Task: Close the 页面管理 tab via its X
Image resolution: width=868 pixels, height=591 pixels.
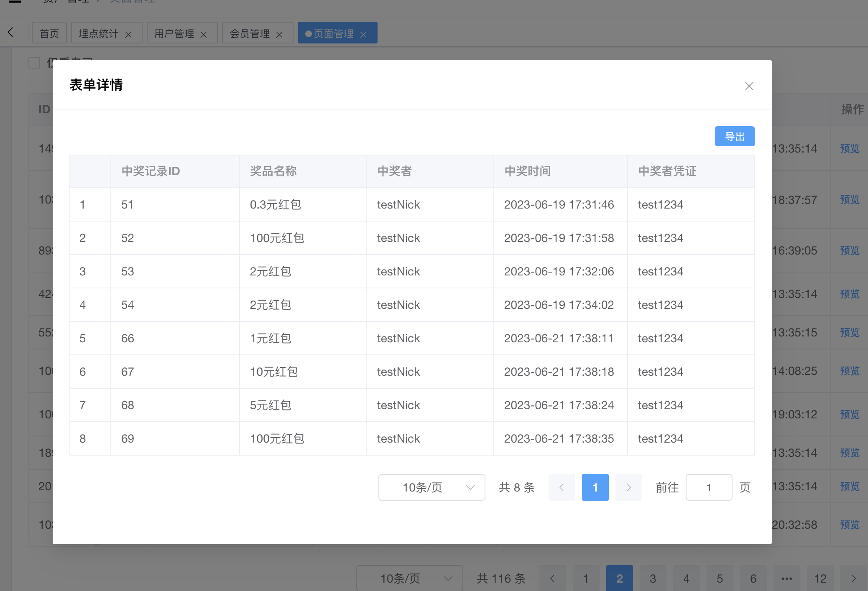Action: tap(363, 35)
